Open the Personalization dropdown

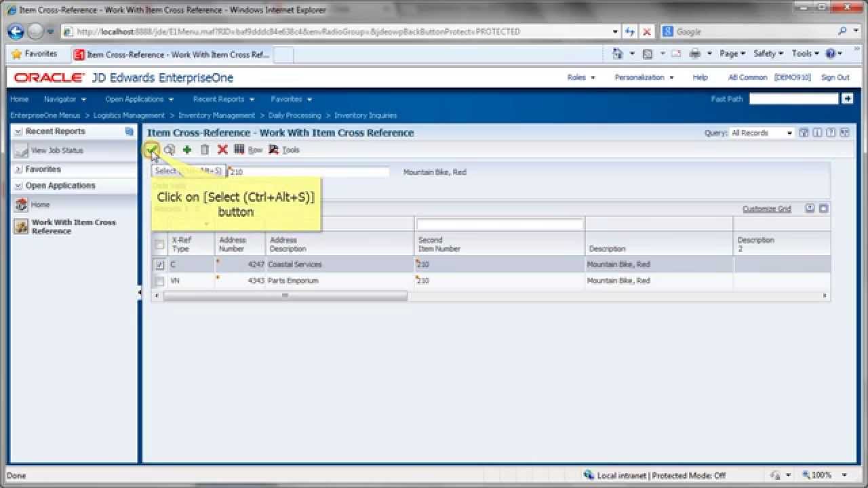tap(644, 77)
